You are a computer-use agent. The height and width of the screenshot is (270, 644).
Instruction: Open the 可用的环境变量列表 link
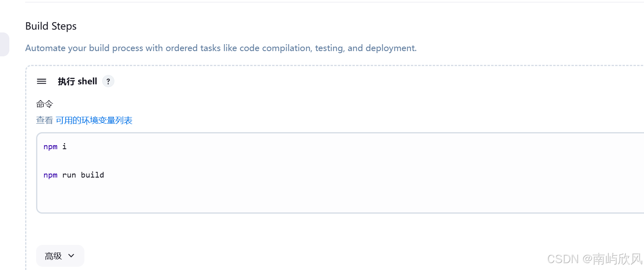pyautogui.click(x=94, y=120)
